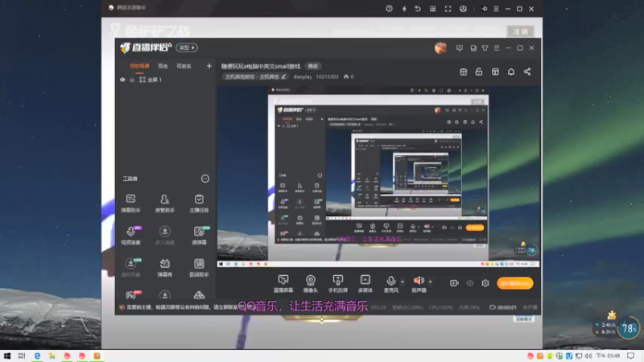Click the 注销 button in game window
This screenshot has height=362, width=644.
click(520, 31)
